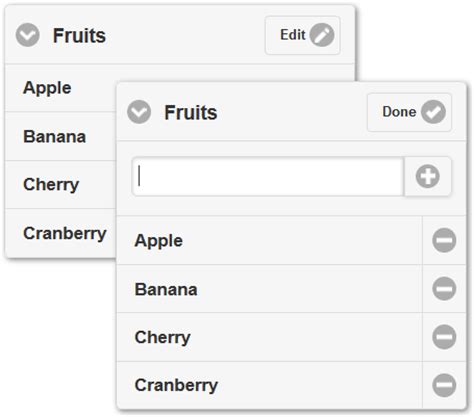Delete Cranberry with its minus icon
Image resolution: width=474 pixels, height=417 pixels.
(x=444, y=385)
